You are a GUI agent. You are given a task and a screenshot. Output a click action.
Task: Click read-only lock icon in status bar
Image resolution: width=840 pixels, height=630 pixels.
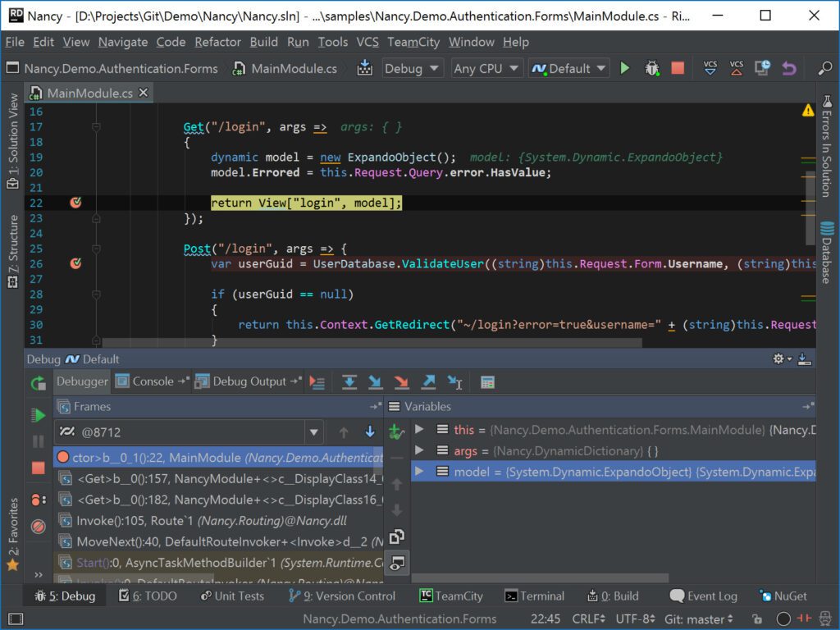[x=757, y=619]
